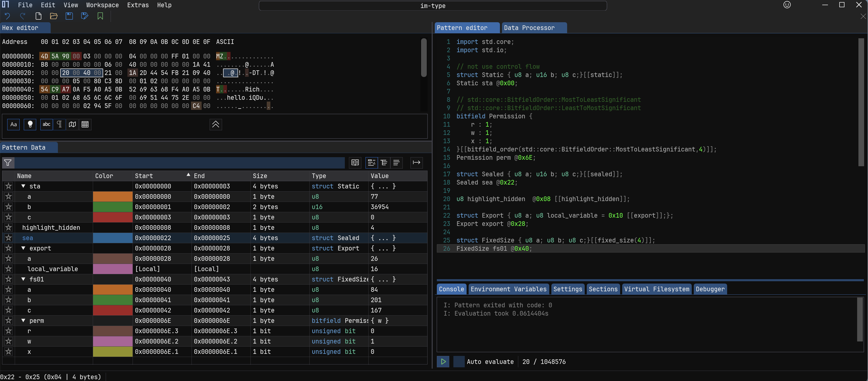Click the bookmark icon in toolbar
The image size is (868, 381).
(x=100, y=16)
